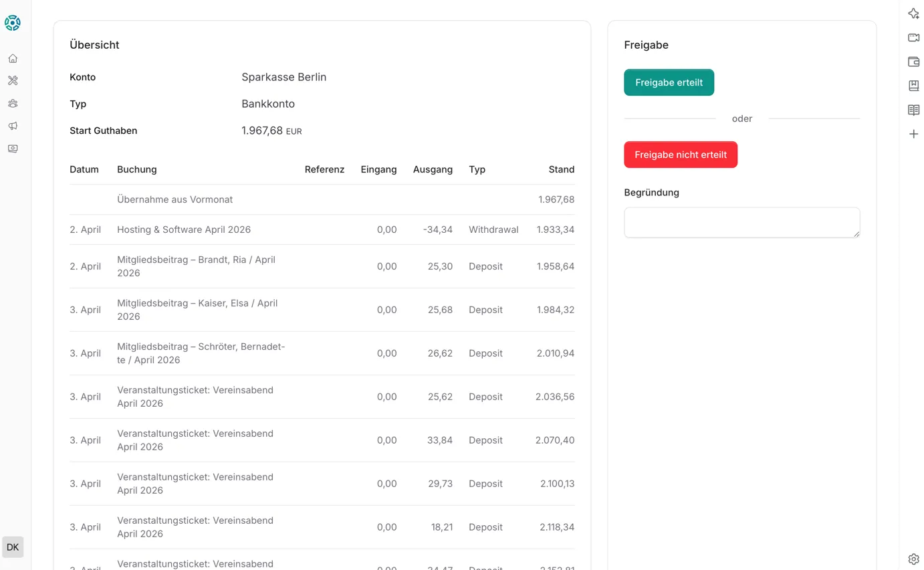Click the plus icon in right bar
This screenshot has width=924, height=570.
tap(913, 134)
